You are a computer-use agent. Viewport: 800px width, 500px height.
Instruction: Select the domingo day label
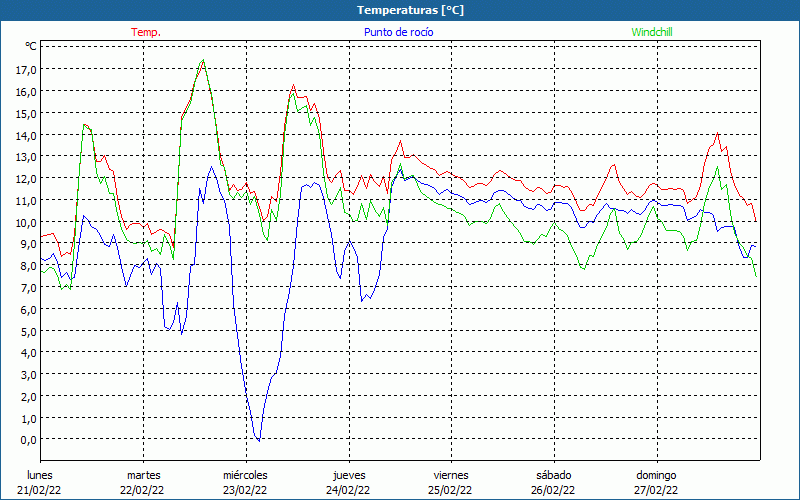click(x=656, y=475)
